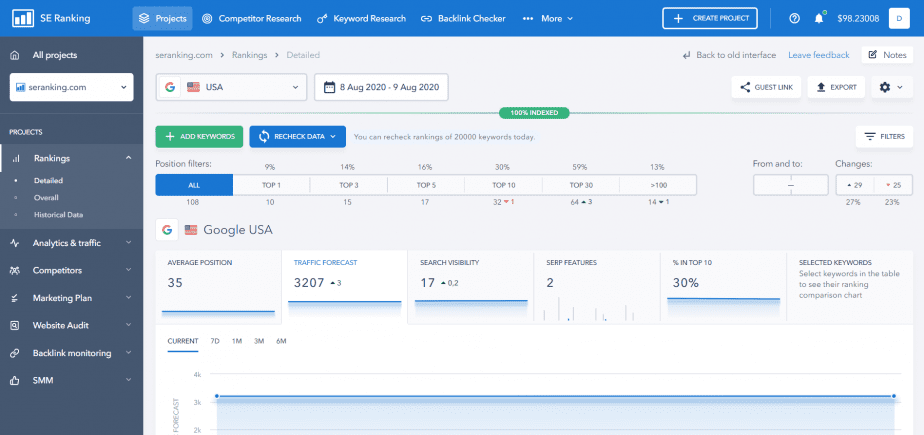The width and height of the screenshot is (924, 435).
Task: Click the Analytics & traffic pulse icon
Action: pyautogui.click(x=15, y=243)
